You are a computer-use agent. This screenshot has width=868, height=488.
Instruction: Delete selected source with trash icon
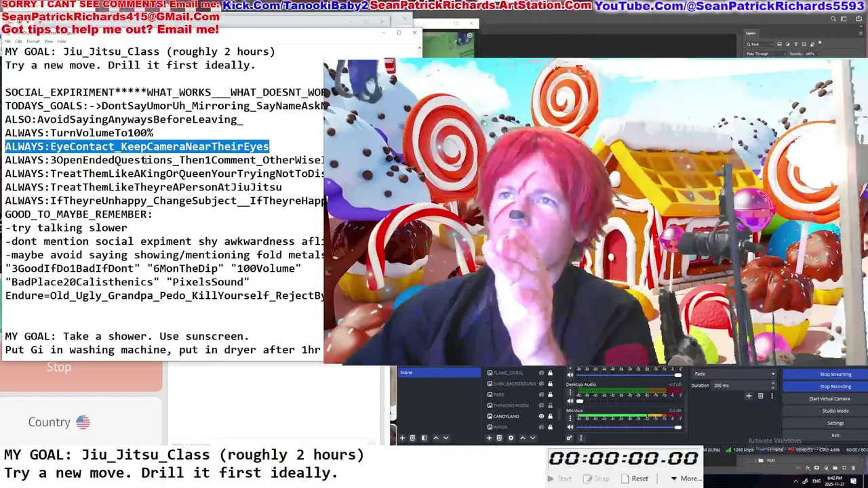tap(499, 438)
